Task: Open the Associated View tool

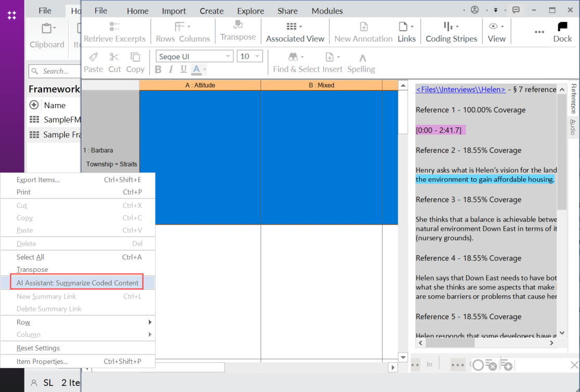Action: coord(295,27)
